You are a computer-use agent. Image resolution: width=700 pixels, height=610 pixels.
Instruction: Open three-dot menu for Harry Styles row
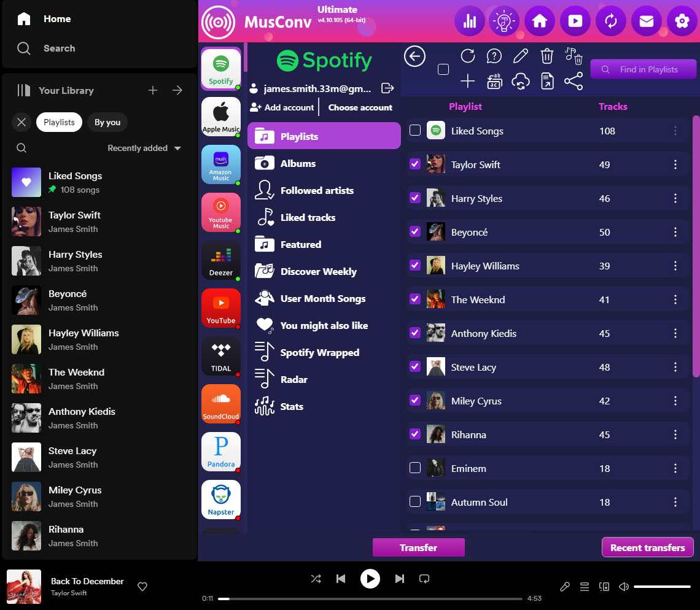[x=675, y=198]
